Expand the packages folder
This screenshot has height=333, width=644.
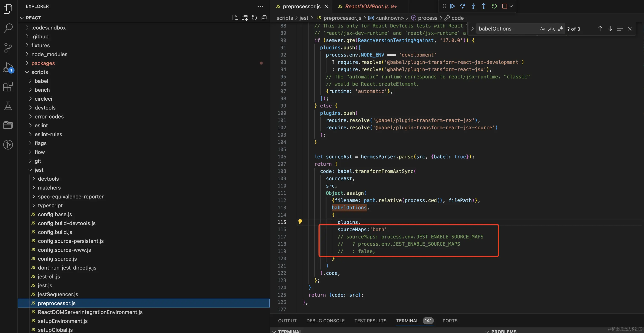(x=43, y=63)
